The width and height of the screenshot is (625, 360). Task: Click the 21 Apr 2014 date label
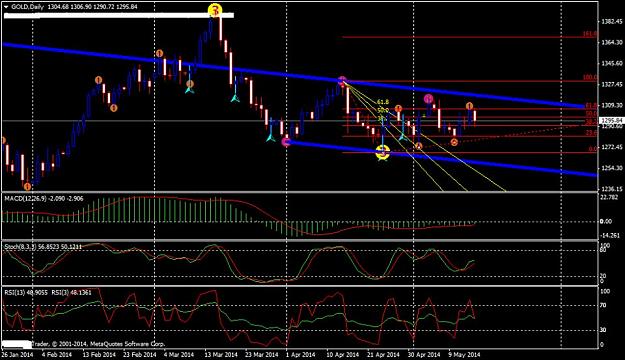click(x=383, y=354)
